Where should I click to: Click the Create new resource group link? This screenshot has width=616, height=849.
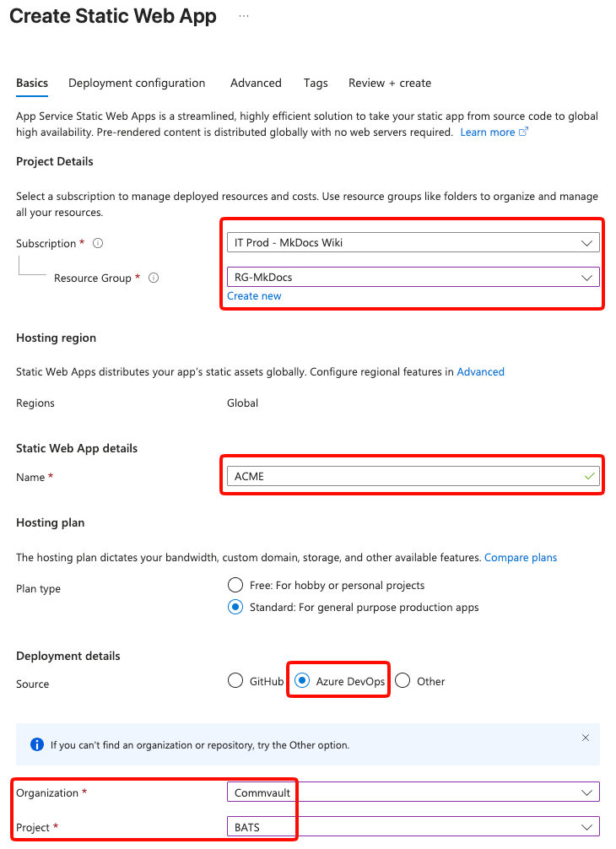(x=254, y=296)
